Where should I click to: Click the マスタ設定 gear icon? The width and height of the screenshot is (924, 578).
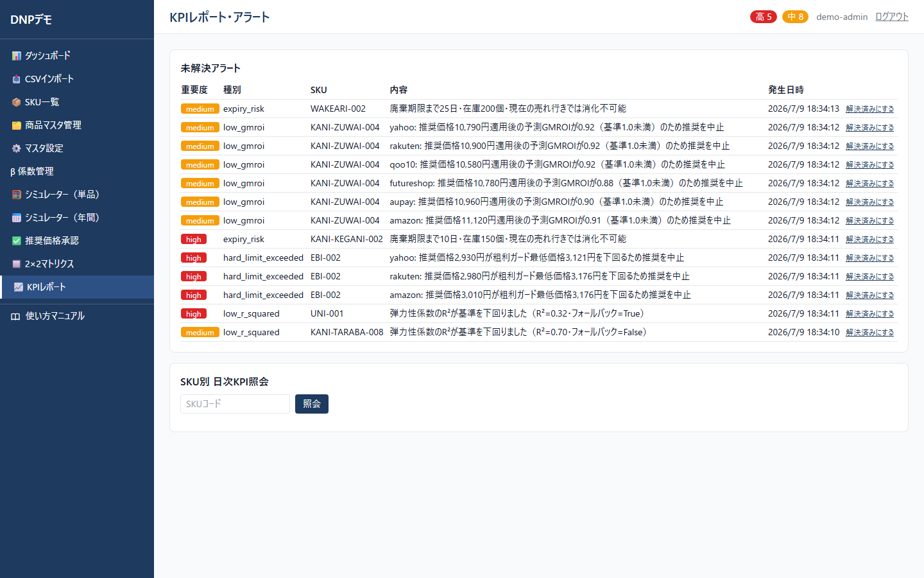pos(17,148)
